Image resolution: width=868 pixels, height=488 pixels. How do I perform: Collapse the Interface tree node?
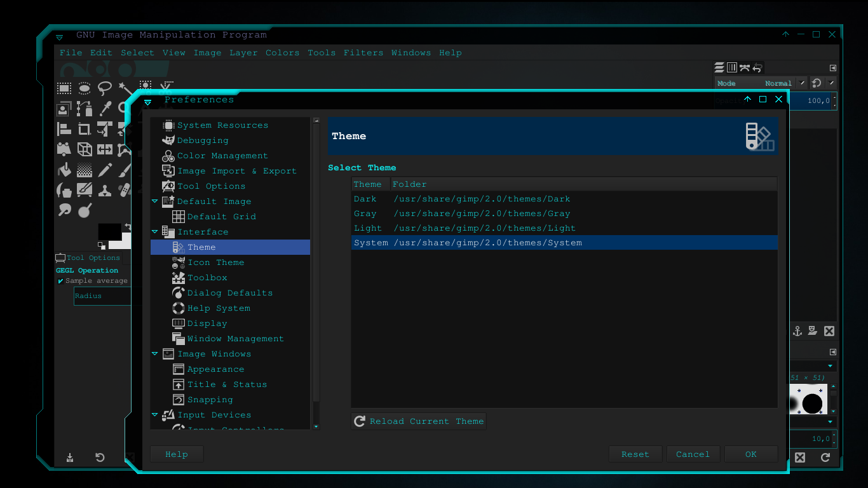[154, 232]
